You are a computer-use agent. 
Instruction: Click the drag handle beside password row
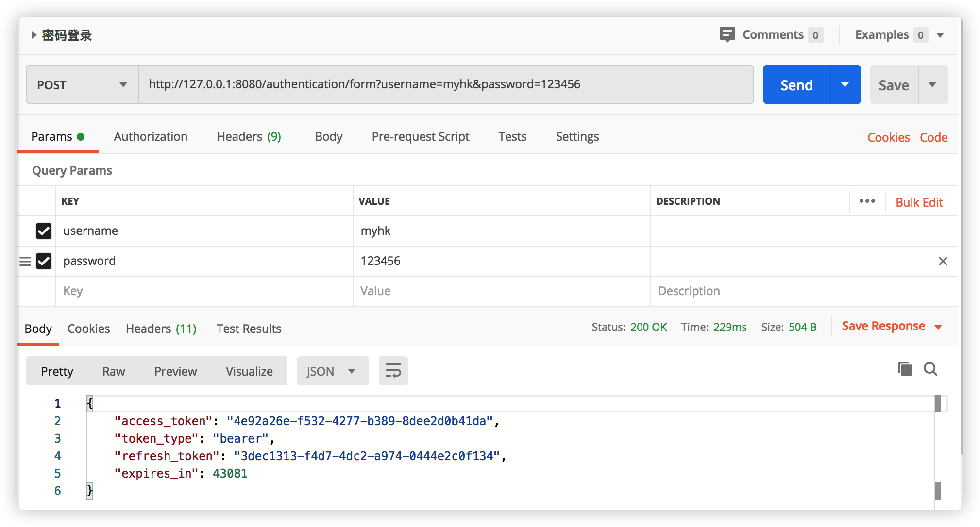click(25, 262)
